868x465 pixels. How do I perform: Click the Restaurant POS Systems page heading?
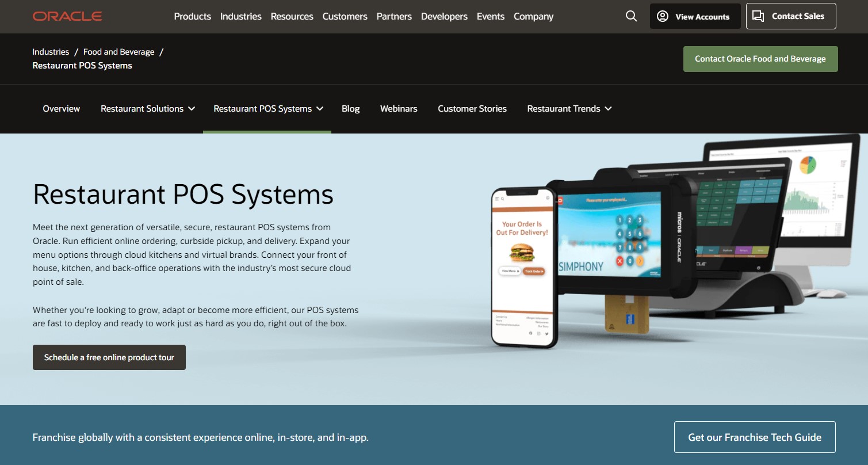coord(183,194)
